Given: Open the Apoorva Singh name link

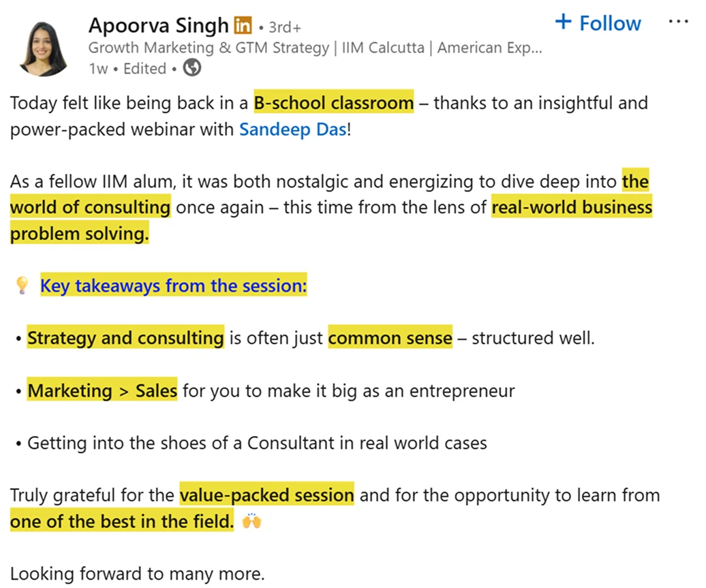Looking at the screenshot, I should tap(158, 26).
